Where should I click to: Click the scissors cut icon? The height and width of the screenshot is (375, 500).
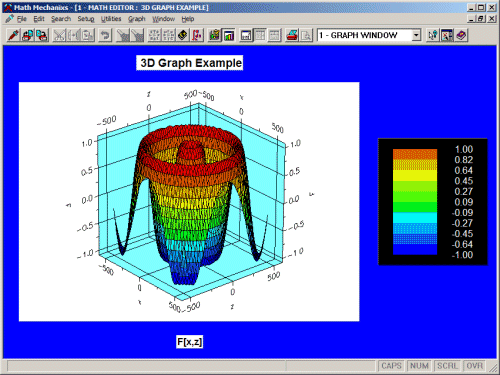[59, 35]
